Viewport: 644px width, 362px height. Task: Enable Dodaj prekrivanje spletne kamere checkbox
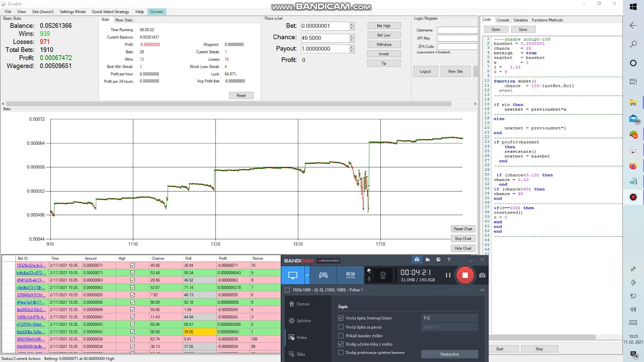tap(341, 352)
